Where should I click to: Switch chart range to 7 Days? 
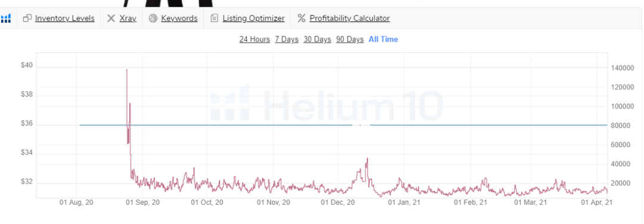tap(287, 39)
